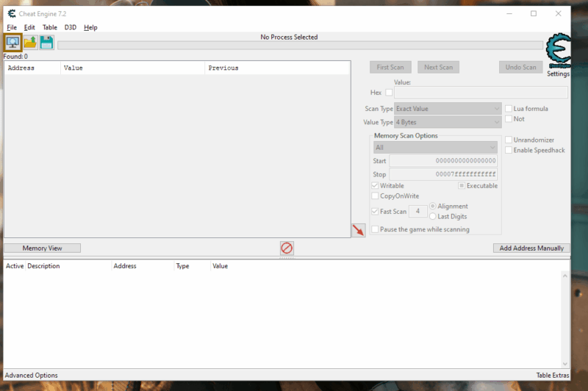Click the Undo Scan button
The height and width of the screenshot is (391, 588).
[x=520, y=67]
